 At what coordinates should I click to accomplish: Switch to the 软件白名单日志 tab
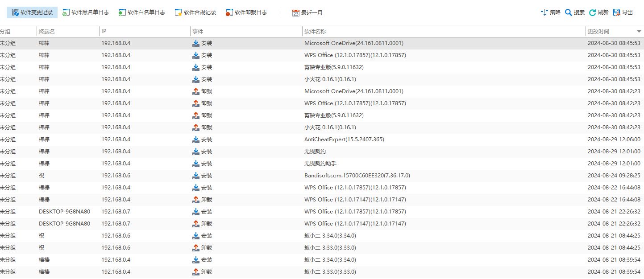(141, 12)
